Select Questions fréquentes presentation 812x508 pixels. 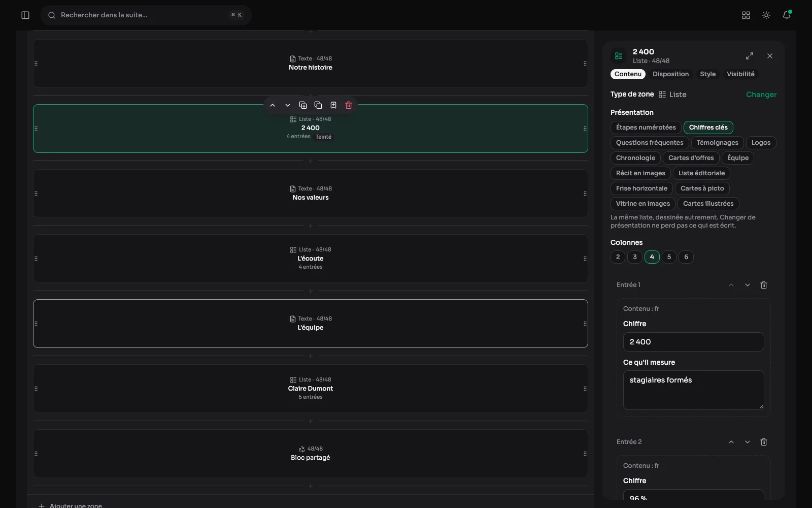(x=650, y=143)
